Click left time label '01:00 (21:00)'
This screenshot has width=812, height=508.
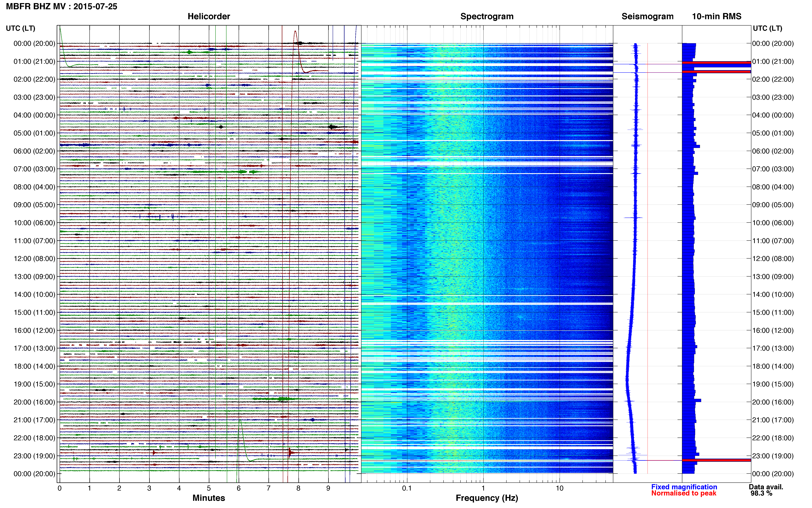pos(34,62)
